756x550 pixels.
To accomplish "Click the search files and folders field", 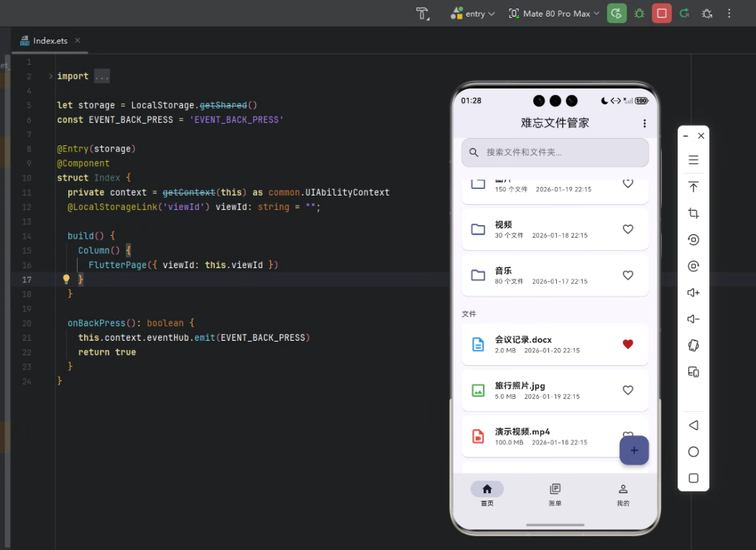I will (x=555, y=152).
